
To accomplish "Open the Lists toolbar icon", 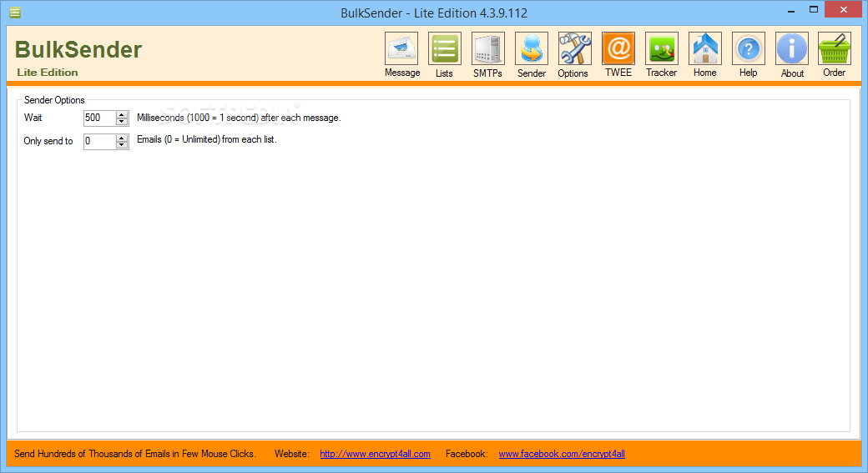I will [x=445, y=48].
